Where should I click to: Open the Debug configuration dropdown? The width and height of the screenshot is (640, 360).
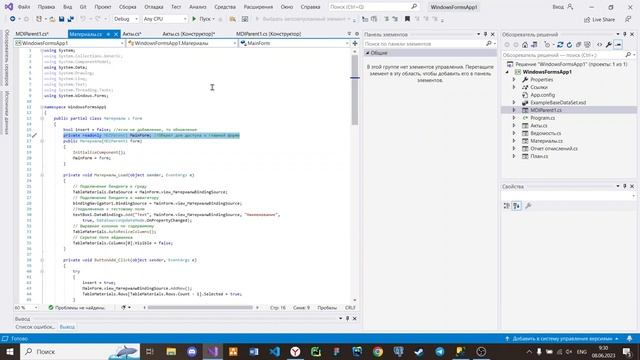click(125, 19)
